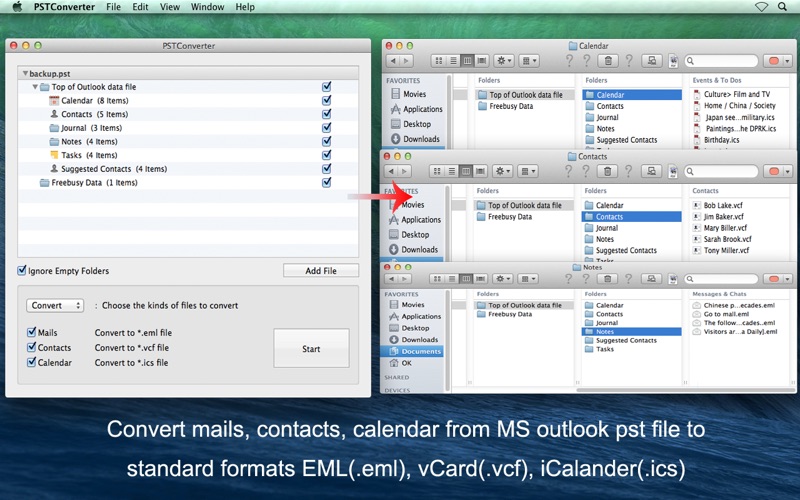Select Bob Lake.vcf in Contacts window
This screenshot has height=500, width=800.
click(717, 205)
